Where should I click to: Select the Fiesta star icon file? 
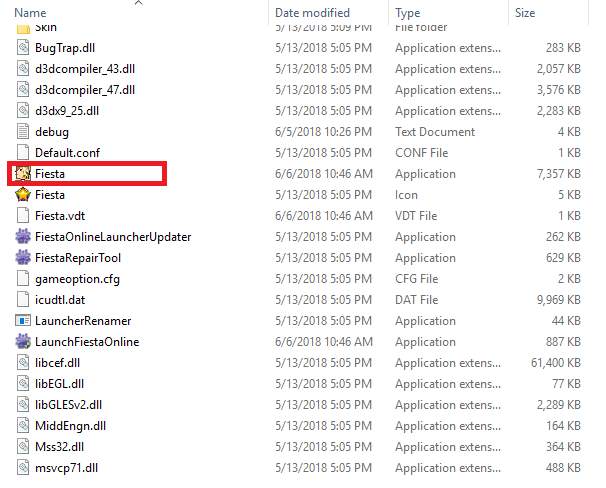23,195
